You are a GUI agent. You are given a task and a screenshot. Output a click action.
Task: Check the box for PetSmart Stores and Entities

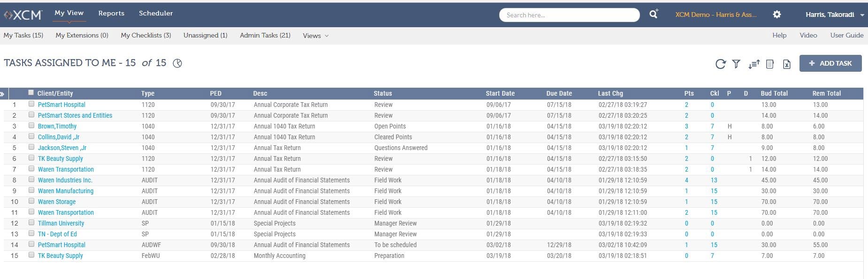coord(31,115)
